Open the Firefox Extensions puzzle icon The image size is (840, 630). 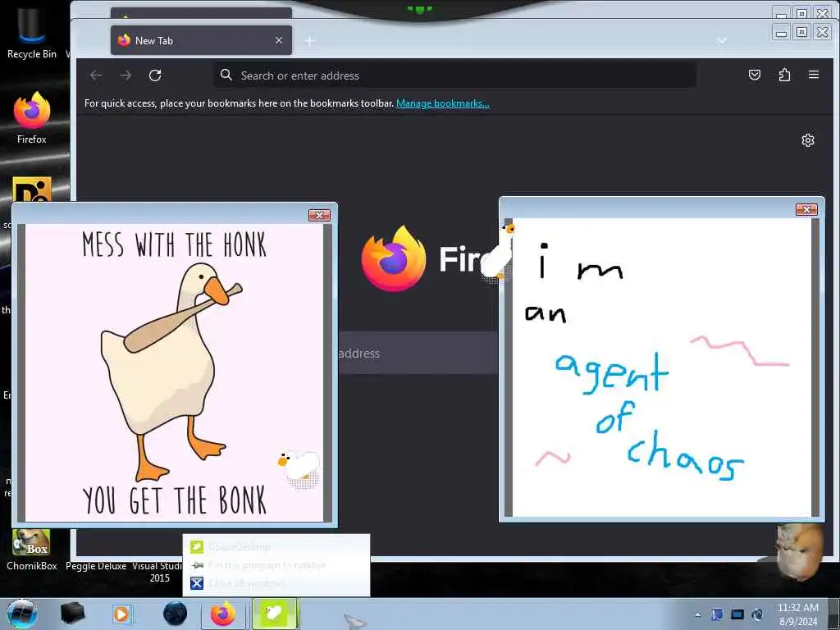pos(784,75)
